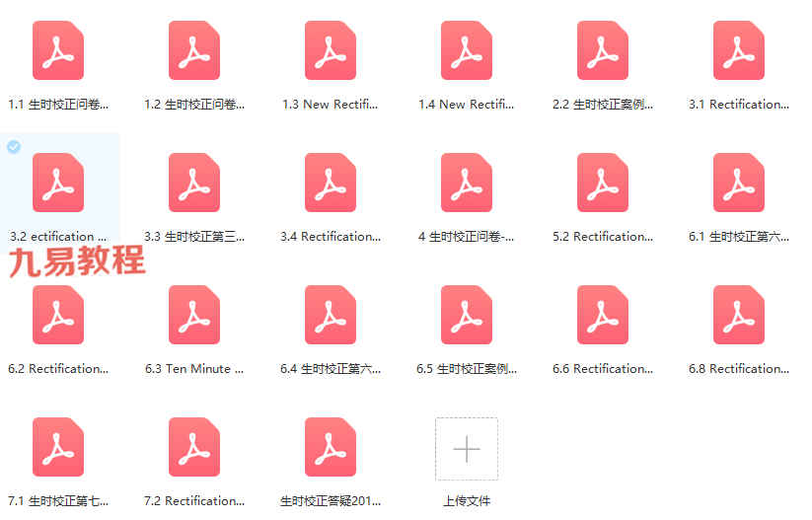This screenshot has height=520, width=812.
Task: Select the 1.4 New Rectifi... PDF icon
Action: tap(467, 50)
